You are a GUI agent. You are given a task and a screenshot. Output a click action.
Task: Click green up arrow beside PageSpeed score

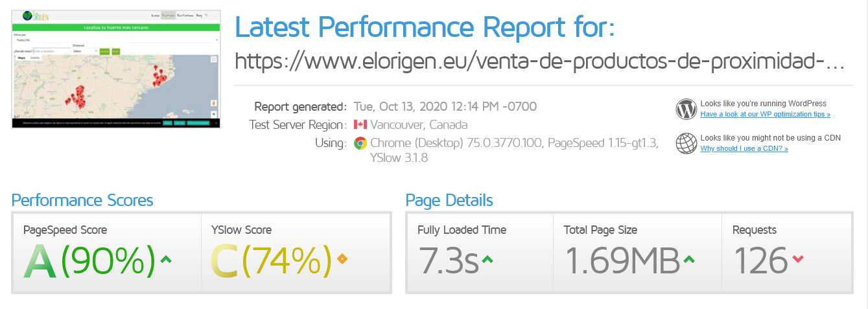click(x=166, y=260)
